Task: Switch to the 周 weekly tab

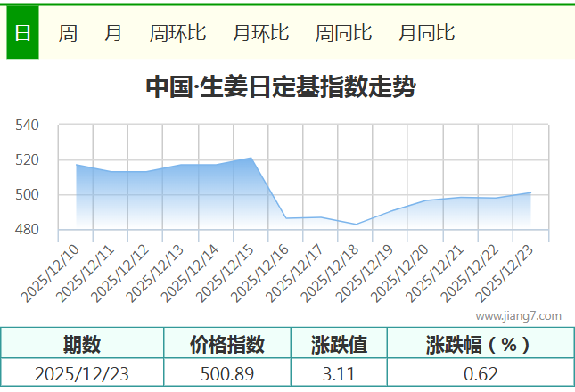Action: [68, 33]
